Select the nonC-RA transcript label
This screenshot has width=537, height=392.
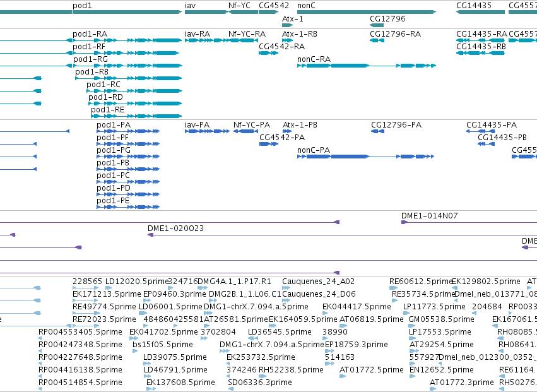[x=314, y=59]
